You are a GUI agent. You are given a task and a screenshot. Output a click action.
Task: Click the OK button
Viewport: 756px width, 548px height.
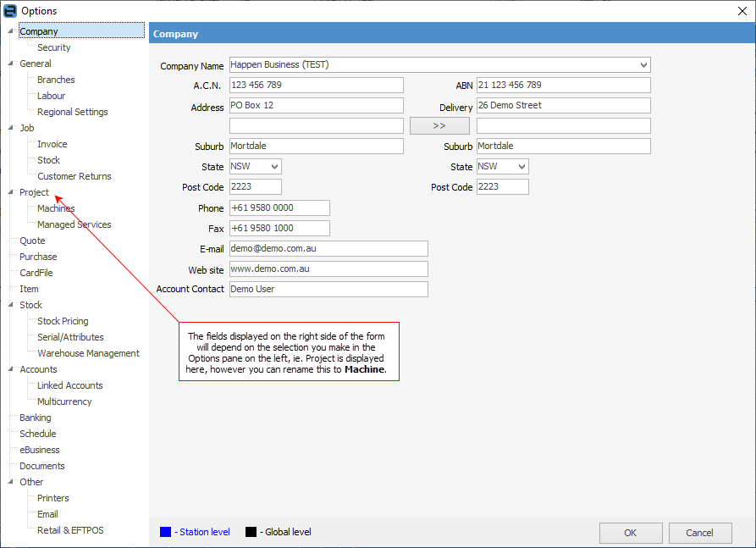(631, 533)
